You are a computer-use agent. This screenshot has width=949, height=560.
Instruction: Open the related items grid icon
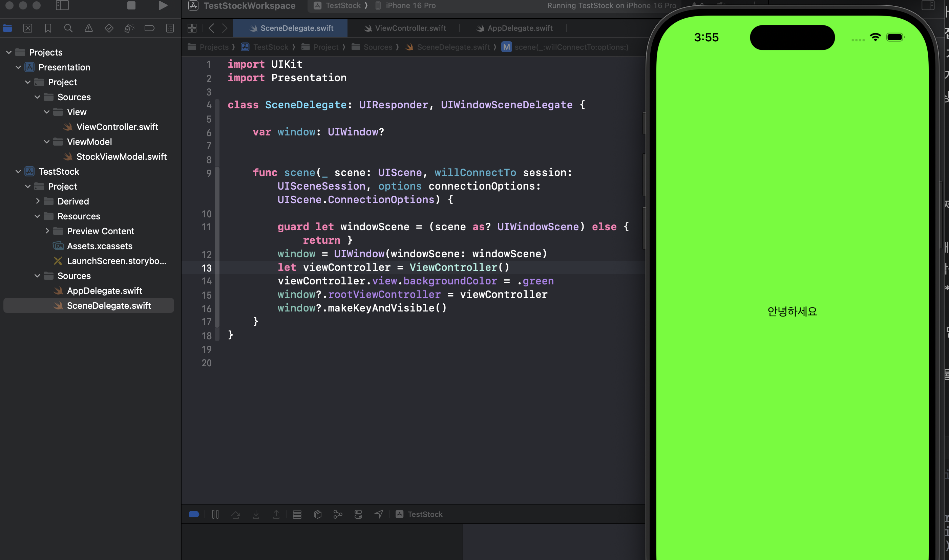(x=192, y=28)
